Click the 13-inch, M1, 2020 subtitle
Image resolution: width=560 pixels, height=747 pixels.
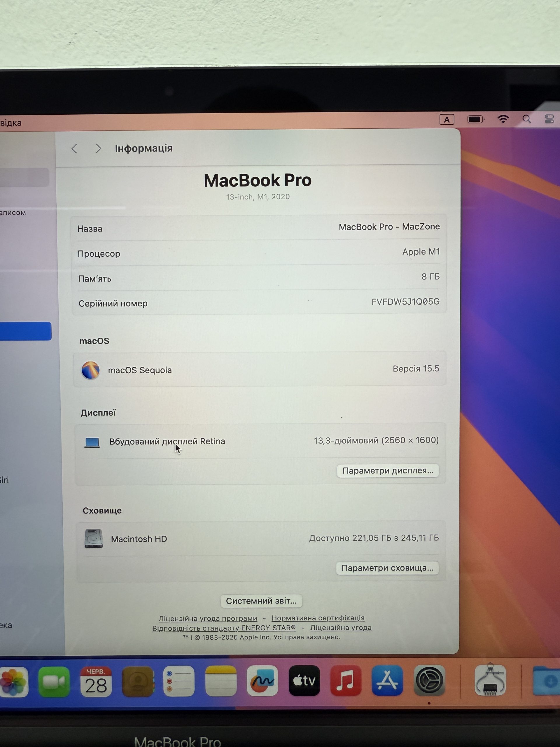click(258, 197)
